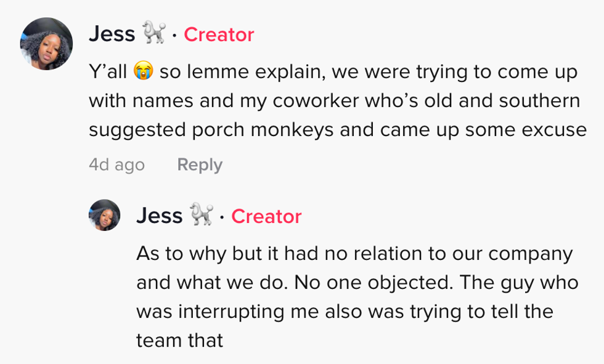This screenshot has height=364, width=604.
Task: Open Jess's profile from the top comment username
Action: click(x=112, y=34)
